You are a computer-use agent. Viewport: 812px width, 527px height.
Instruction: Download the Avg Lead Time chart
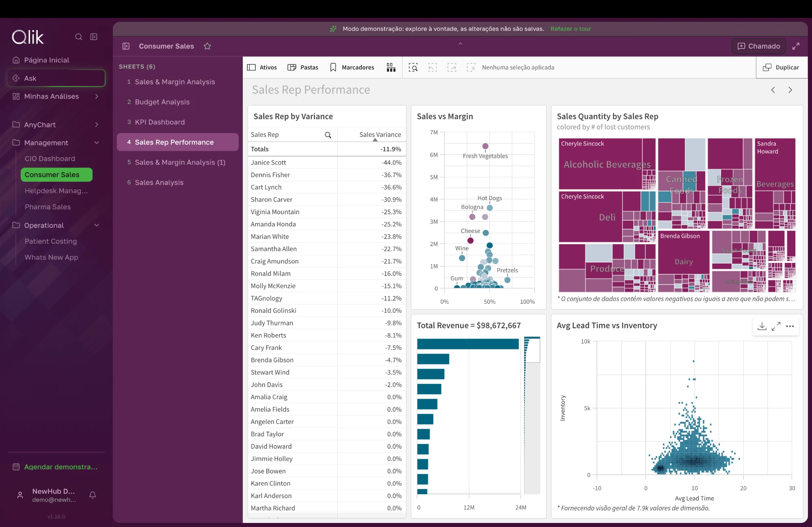coord(762,326)
